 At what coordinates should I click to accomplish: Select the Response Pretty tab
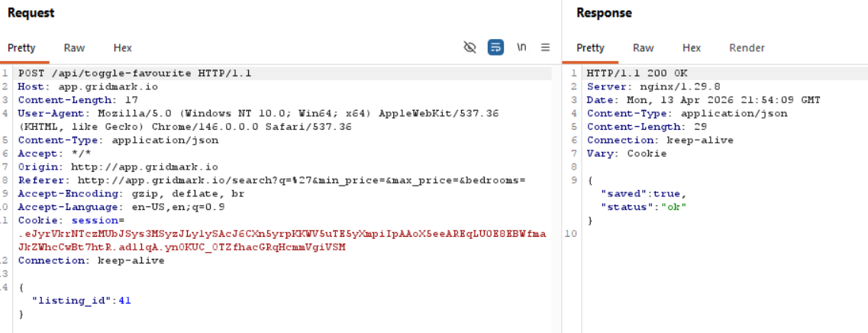pos(590,47)
